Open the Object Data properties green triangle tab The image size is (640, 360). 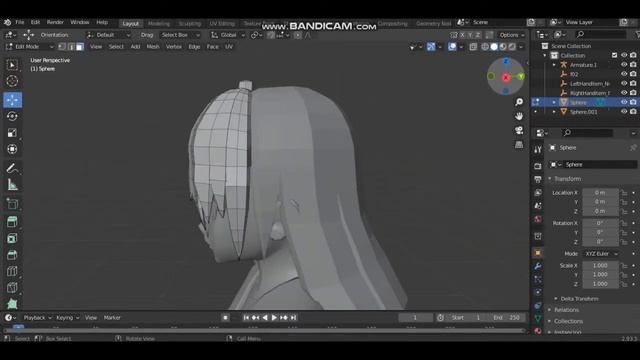click(538, 318)
